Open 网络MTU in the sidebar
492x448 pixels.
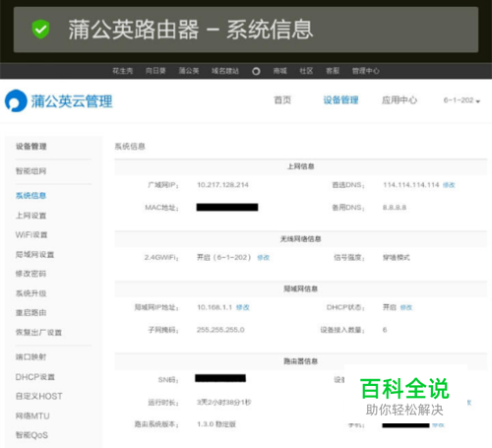32,416
